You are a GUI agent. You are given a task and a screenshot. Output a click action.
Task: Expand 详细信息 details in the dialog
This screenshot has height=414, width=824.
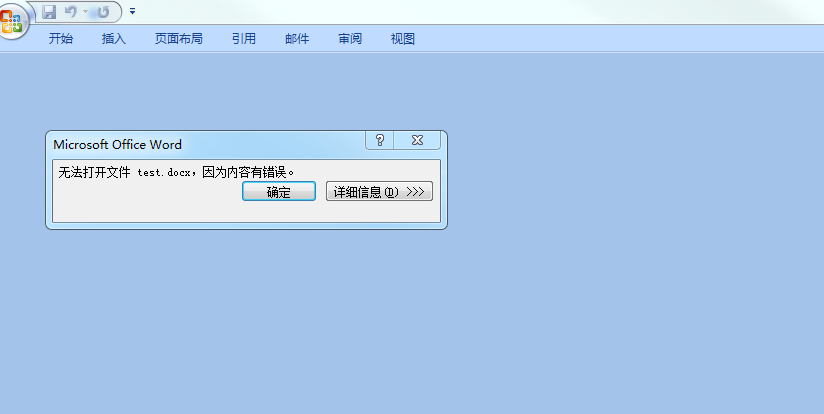click(379, 191)
